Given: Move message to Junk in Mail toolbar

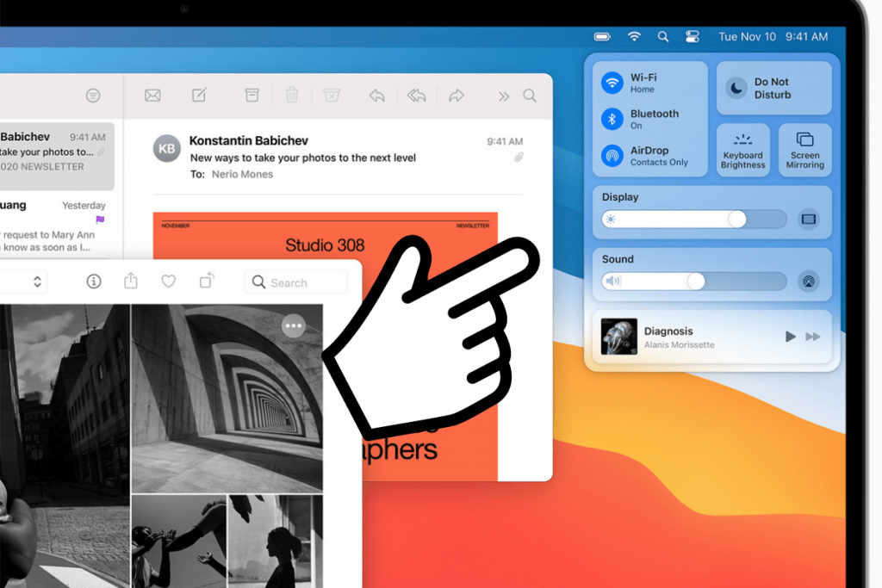Looking at the screenshot, I should (332, 95).
